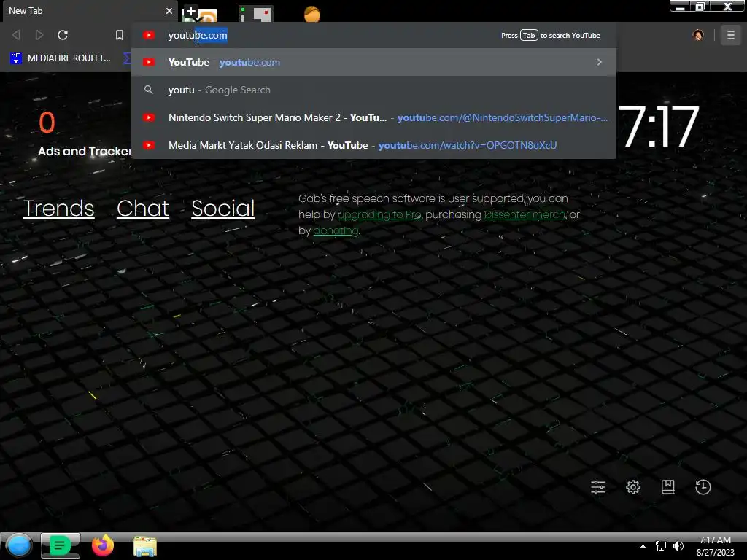Open the settings gear on the new tab page
Screen dimensions: 747x560
click(x=633, y=487)
